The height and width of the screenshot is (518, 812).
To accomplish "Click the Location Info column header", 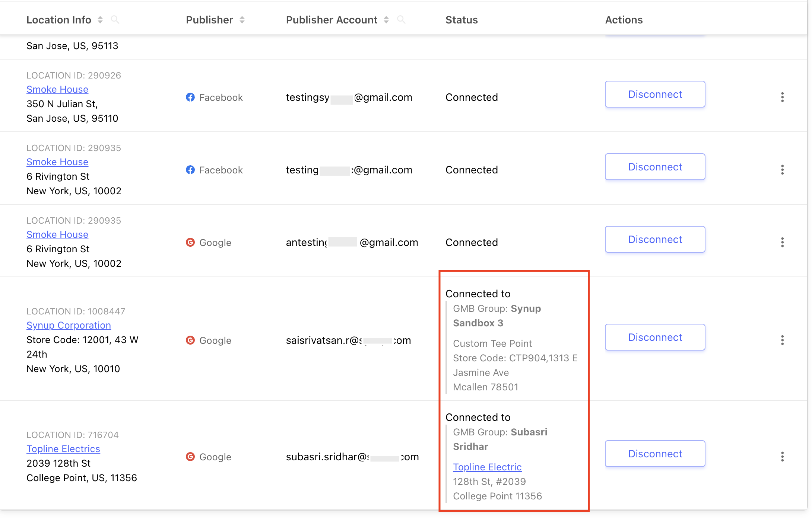I will pos(59,20).
